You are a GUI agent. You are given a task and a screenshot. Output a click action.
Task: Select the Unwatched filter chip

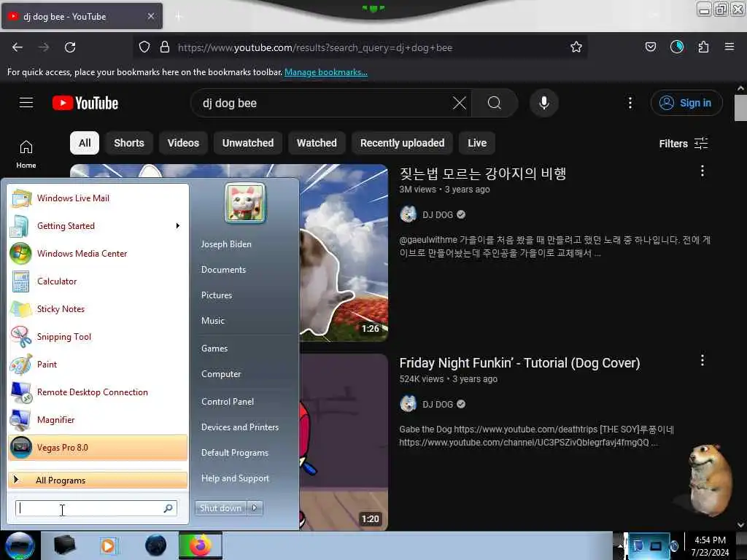[248, 143]
